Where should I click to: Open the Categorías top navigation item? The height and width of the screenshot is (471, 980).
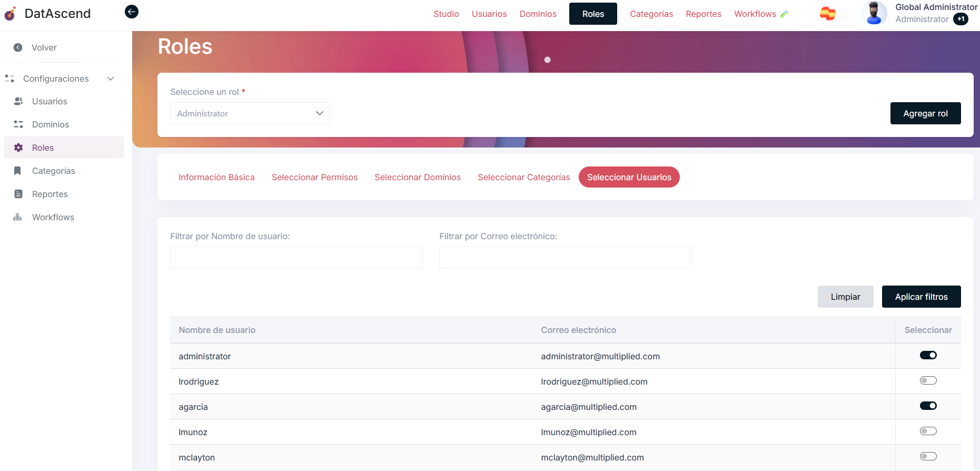[651, 14]
